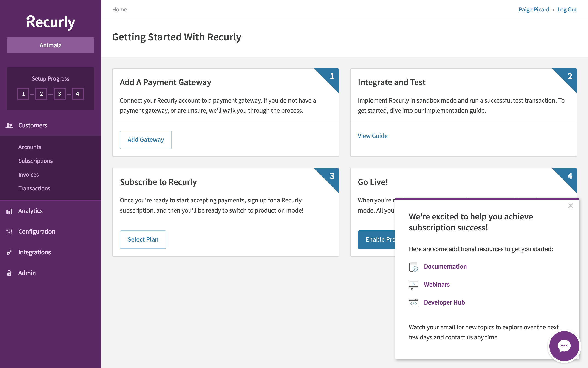This screenshot has height=368, width=588.
Task: Close the subscription success popup
Action: tap(571, 206)
